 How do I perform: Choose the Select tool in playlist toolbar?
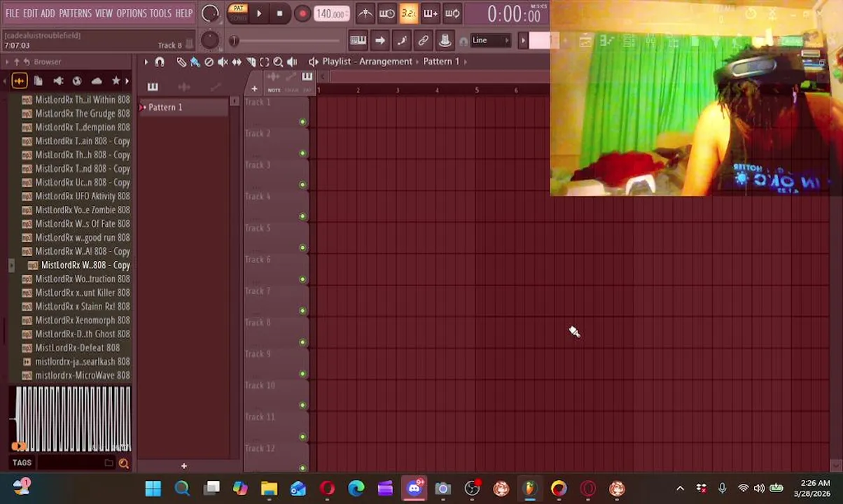[x=265, y=62]
